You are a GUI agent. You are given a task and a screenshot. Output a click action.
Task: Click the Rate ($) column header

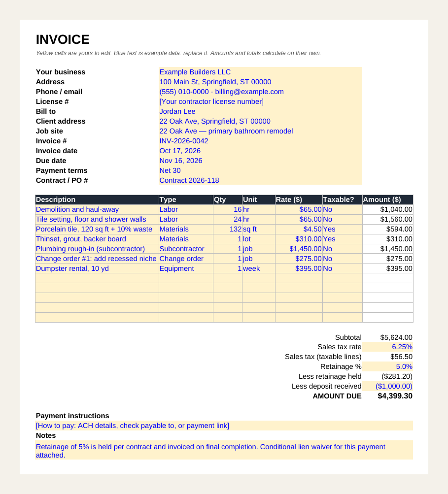[299, 200]
